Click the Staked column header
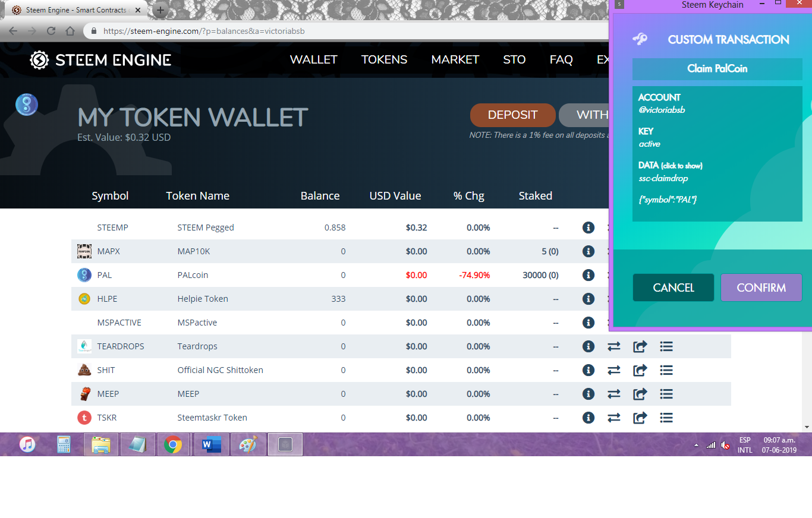The height and width of the screenshot is (518, 812). (x=536, y=196)
